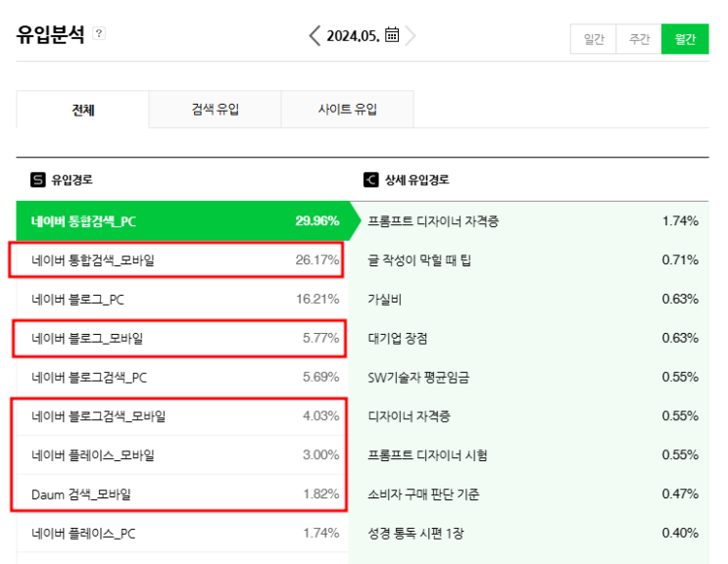Screen dimensions: 728x564
Task: Select the 네이버 블로그_모바일 row
Action: [x=182, y=338]
